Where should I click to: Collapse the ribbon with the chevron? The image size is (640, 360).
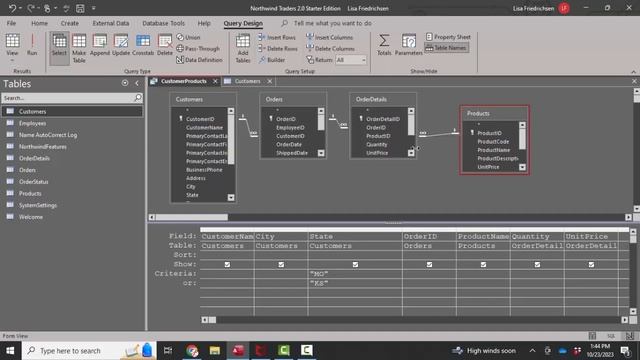coord(633,72)
